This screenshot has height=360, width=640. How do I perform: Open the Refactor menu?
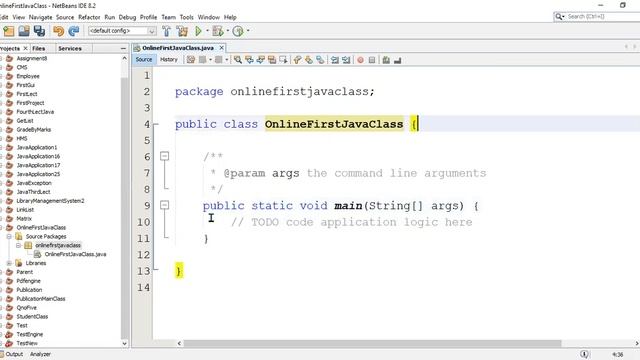(89, 17)
